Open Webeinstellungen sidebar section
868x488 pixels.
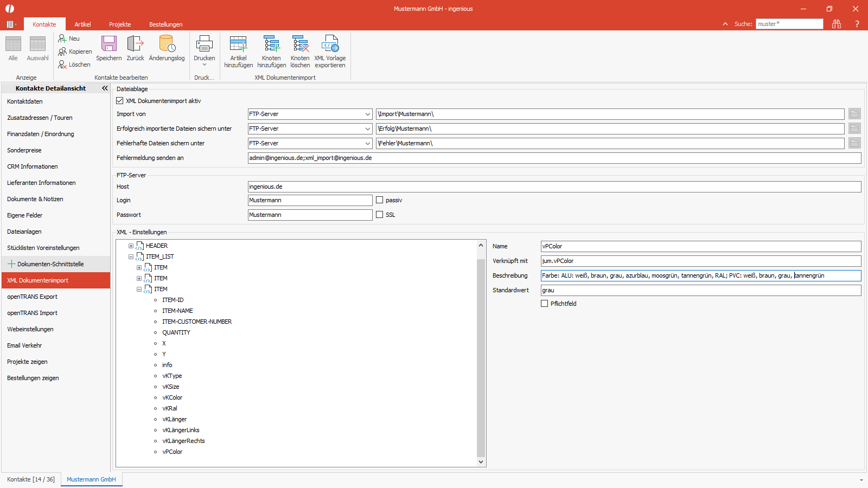56,329
